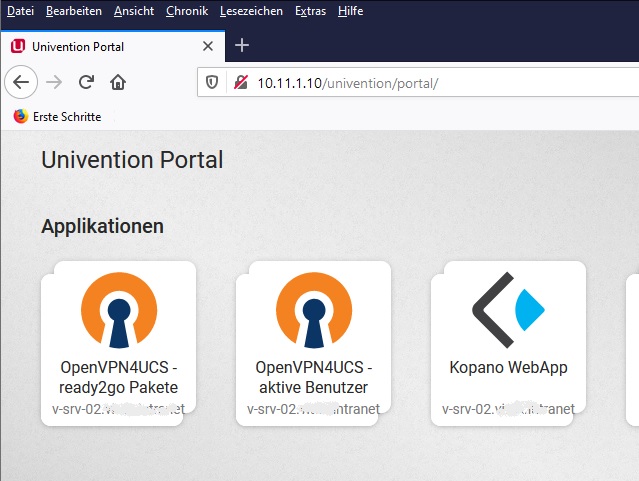Open the Erste Schritte bookmark
Screen dimensions: 639x481
click(x=57, y=117)
